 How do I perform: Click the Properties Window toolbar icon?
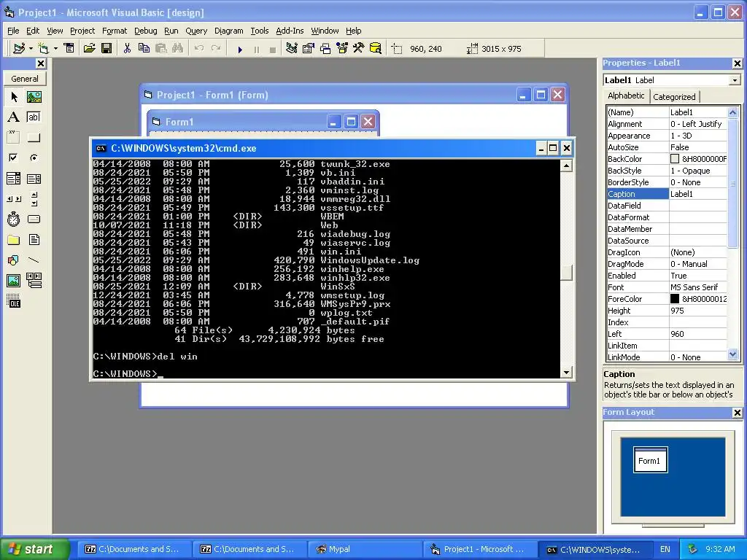point(309,49)
